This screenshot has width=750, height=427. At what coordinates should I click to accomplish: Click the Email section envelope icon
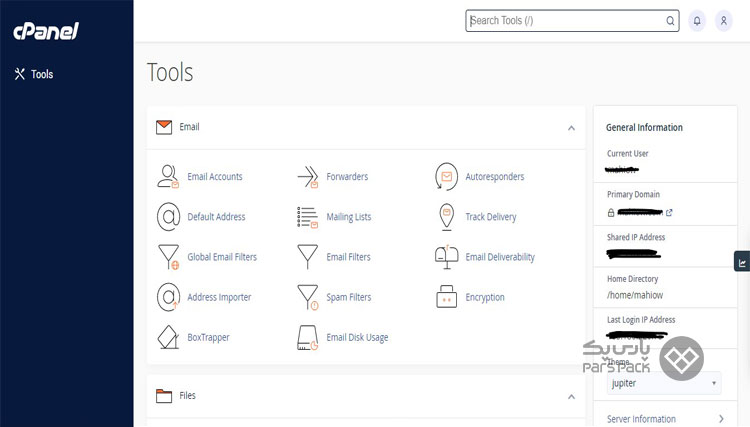click(x=164, y=127)
